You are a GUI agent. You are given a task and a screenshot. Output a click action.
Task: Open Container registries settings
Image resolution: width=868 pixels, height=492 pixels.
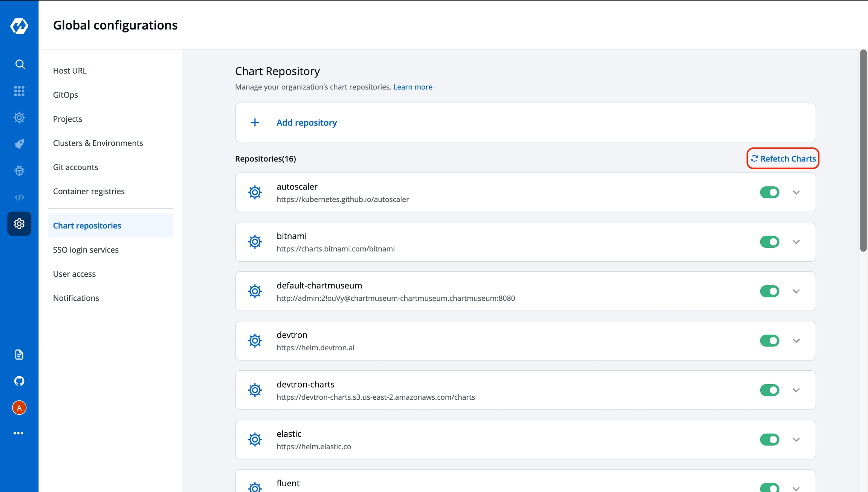pyautogui.click(x=110, y=191)
